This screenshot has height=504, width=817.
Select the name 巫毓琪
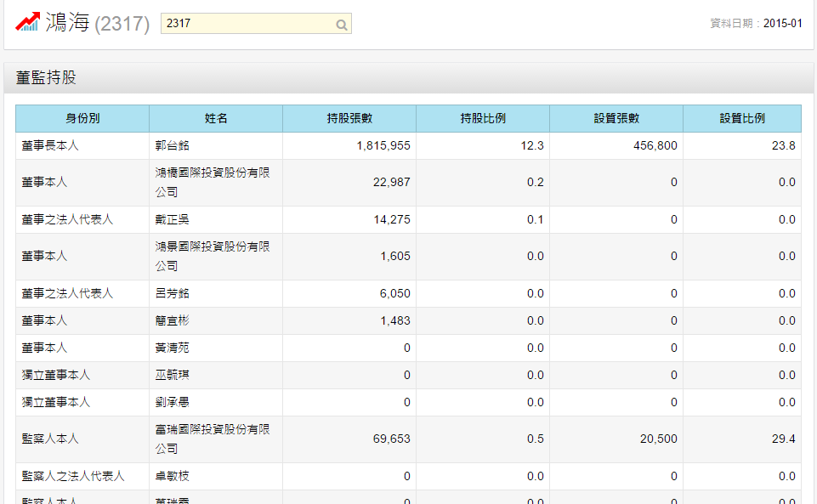[x=172, y=375]
